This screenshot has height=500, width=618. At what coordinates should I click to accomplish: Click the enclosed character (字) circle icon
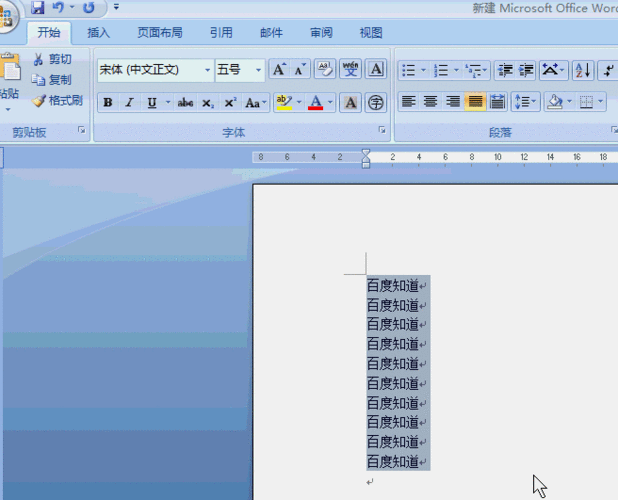pyautogui.click(x=375, y=102)
